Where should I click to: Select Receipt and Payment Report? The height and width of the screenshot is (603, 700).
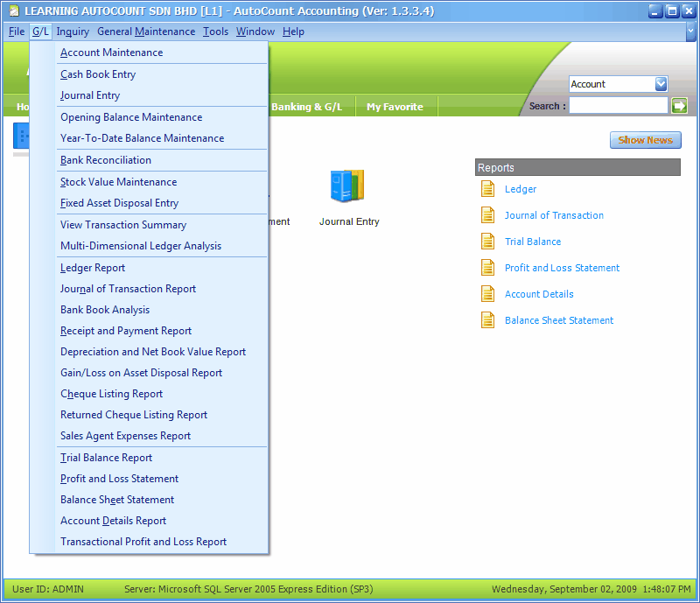click(162, 331)
